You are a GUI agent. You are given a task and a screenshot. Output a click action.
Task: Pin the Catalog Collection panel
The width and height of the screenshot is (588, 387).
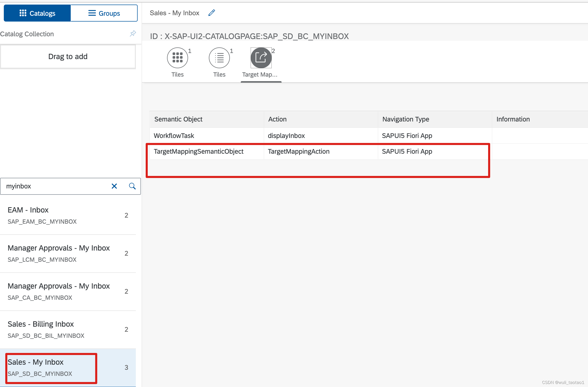tap(133, 33)
